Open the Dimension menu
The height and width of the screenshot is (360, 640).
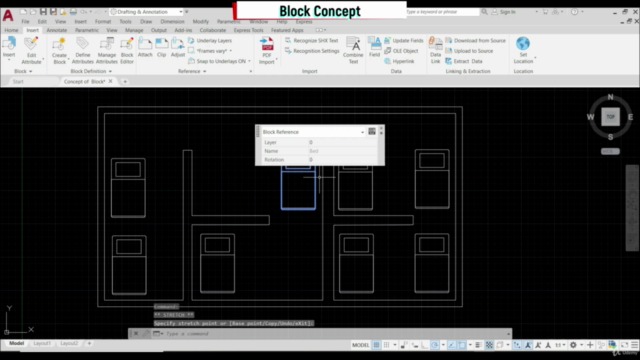tap(172, 21)
